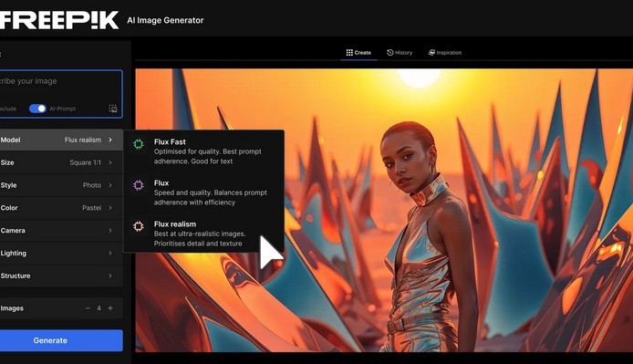633x364 pixels.
Task: Choose Flux from the model menu
Action: pyautogui.click(x=204, y=192)
